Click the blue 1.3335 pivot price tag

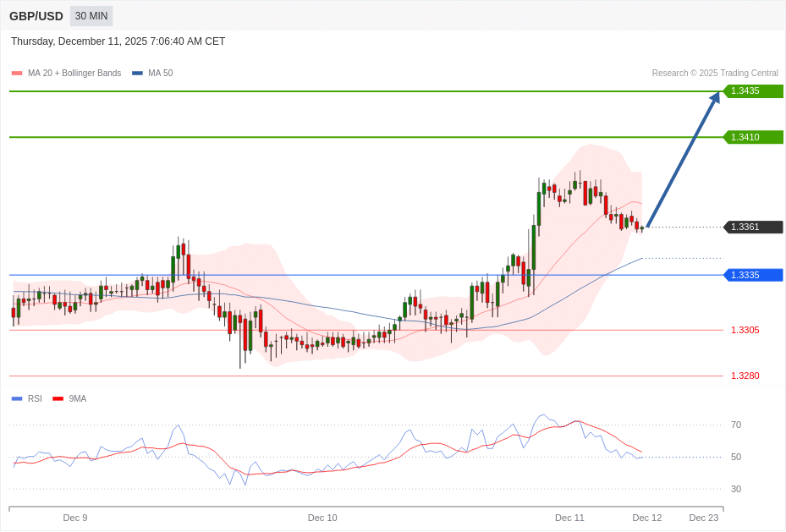[754, 275]
